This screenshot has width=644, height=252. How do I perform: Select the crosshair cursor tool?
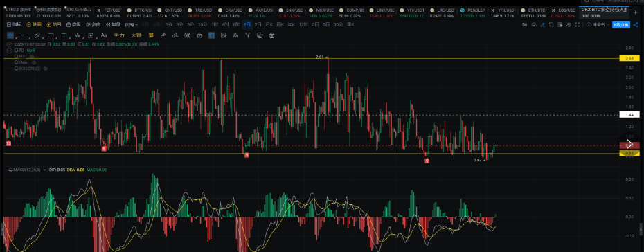point(10,35)
